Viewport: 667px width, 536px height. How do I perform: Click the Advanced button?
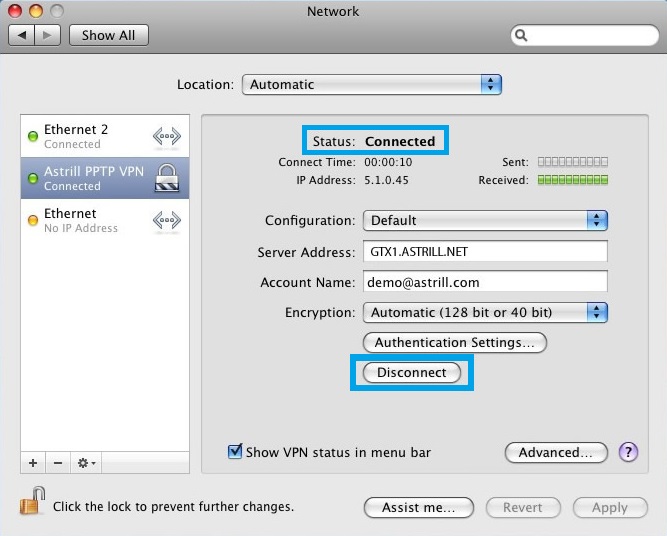[556, 452]
